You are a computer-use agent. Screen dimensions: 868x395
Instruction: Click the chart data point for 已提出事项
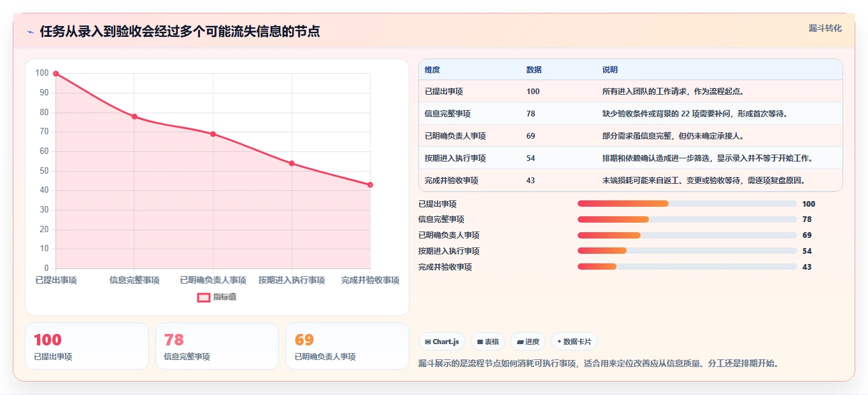(x=56, y=74)
